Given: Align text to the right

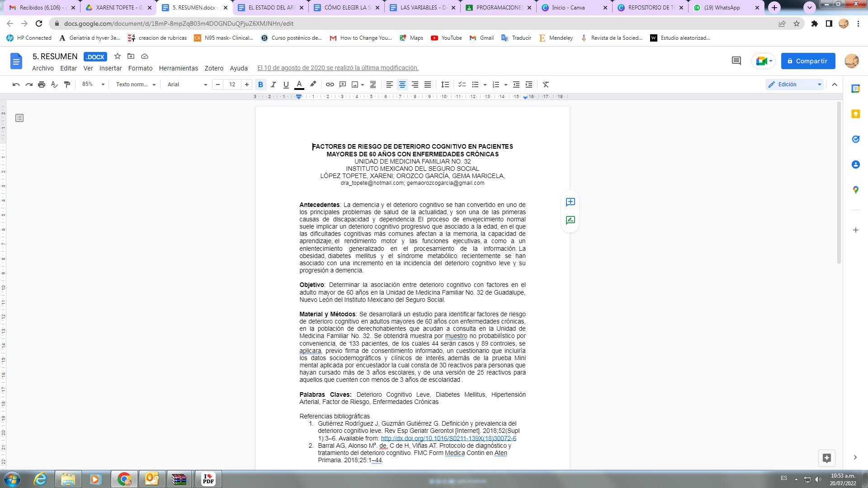Looking at the screenshot, I should [x=415, y=84].
